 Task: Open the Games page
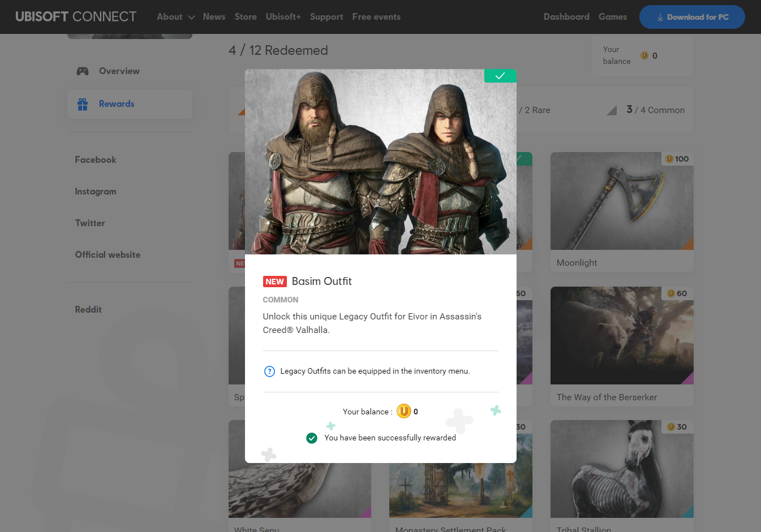coord(613,17)
